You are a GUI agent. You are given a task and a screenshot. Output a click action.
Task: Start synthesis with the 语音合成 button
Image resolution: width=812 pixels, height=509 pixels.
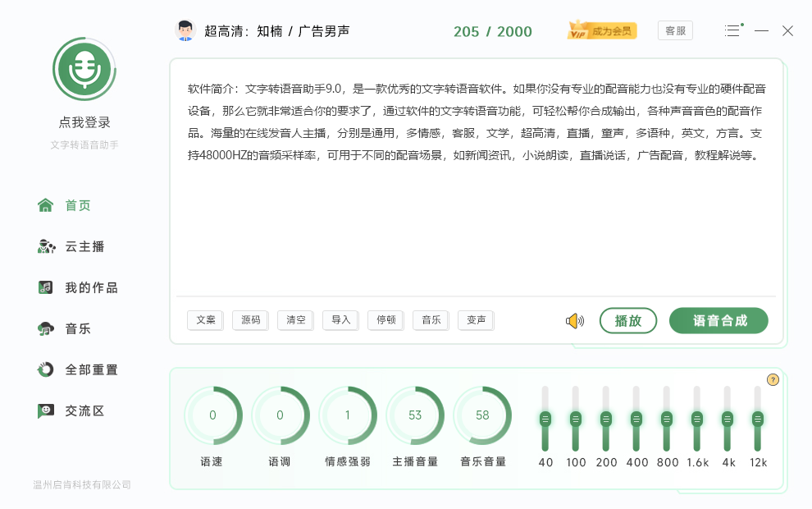tap(718, 320)
